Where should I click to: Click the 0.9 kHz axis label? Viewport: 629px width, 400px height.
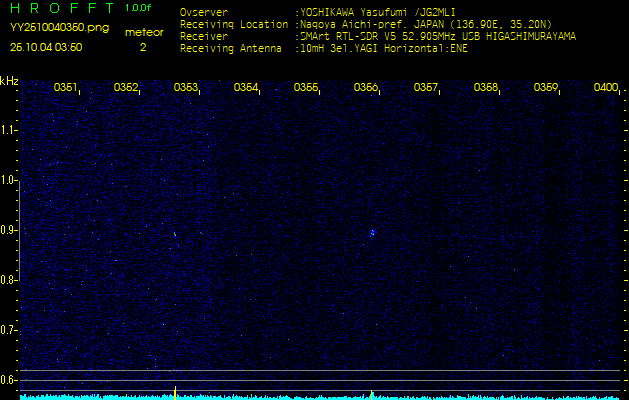[8, 230]
